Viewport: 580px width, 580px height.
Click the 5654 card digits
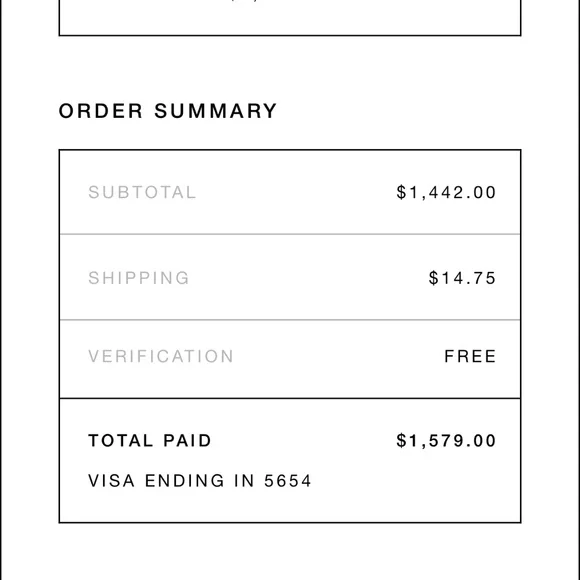pos(288,480)
